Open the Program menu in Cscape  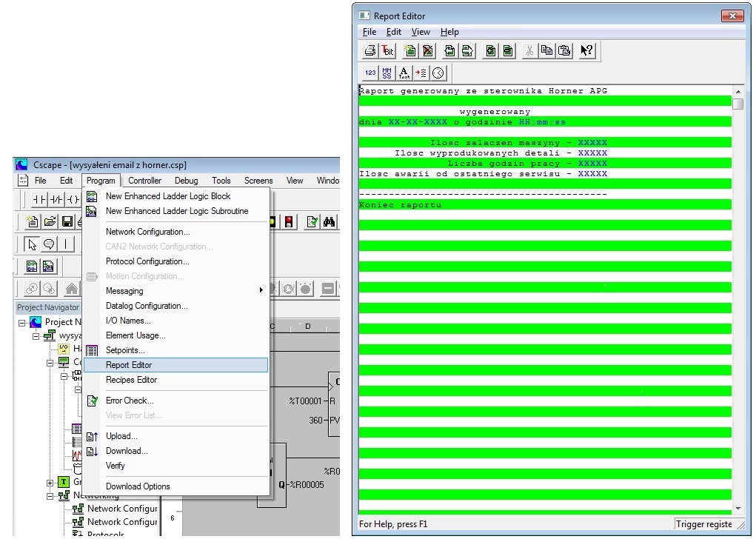101,181
